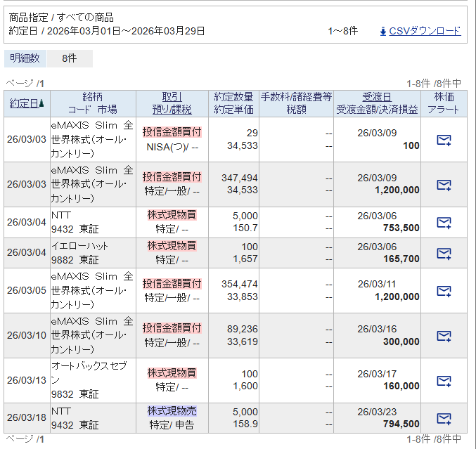The image size is (476, 449).
Task: Click alert icon for 26/03/05 eMAXIS row
Action: [x=443, y=291]
